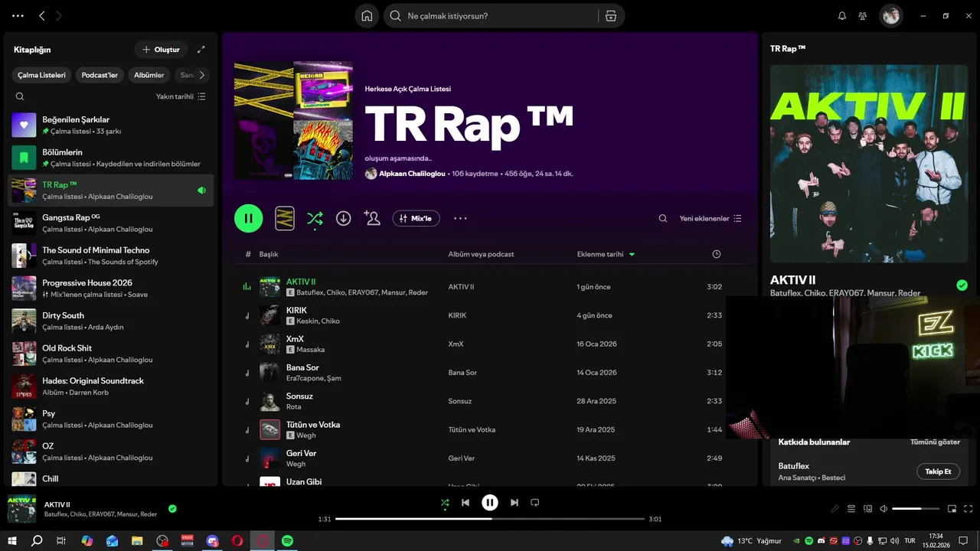Viewport: 980px width, 551px height.
Task: Open 'The Sound of Minimal Techno' playlist
Action: click(111, 256)
